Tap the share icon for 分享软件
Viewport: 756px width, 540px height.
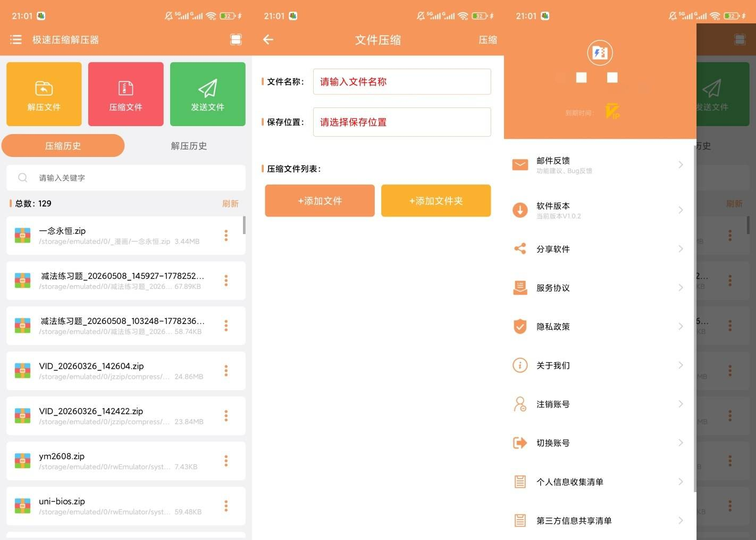click(520, 248)
